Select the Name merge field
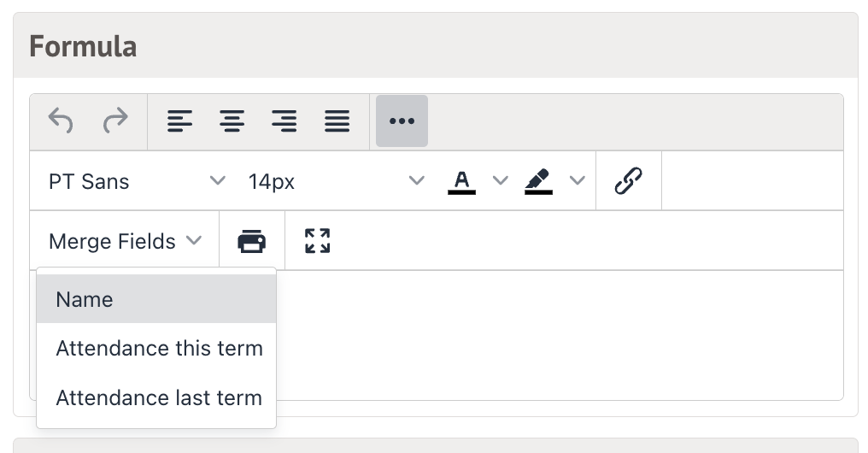 tap(156, 299)
